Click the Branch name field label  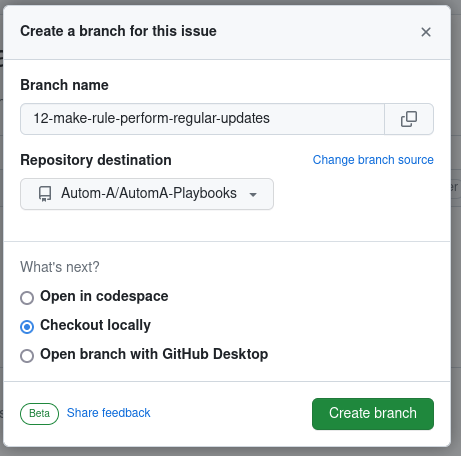[64, 85]
